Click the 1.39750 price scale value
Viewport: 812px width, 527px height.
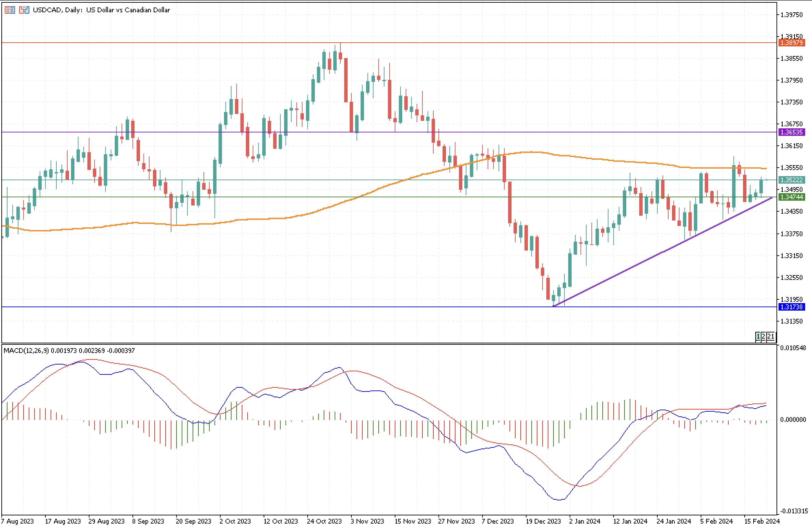tap(792, 15)
